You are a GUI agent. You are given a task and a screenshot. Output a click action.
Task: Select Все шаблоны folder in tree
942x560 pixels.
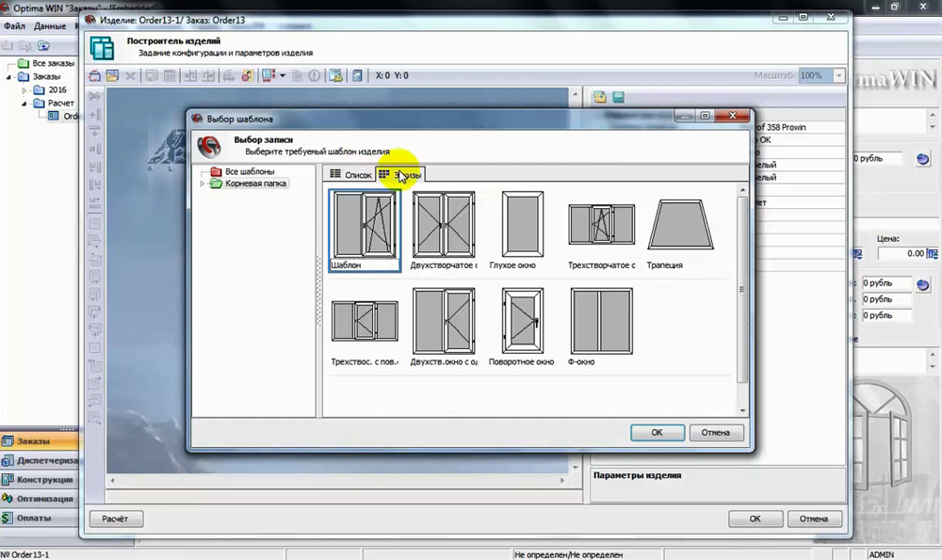pos(250,171)
